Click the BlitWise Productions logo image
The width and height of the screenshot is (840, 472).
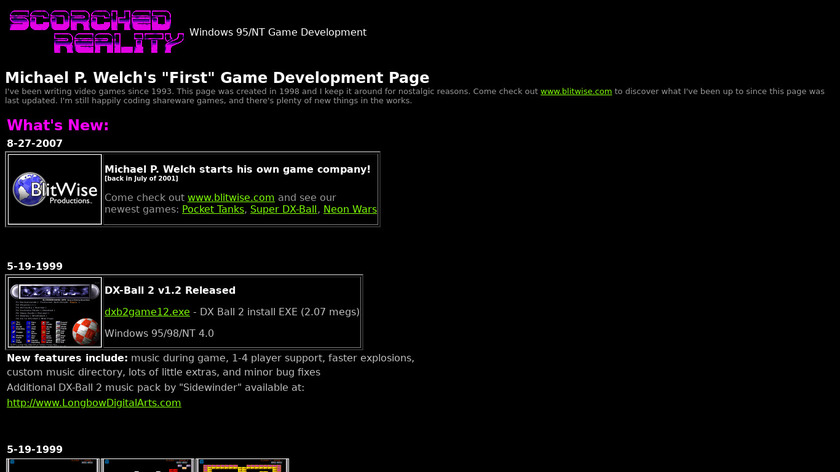(55, 189)
